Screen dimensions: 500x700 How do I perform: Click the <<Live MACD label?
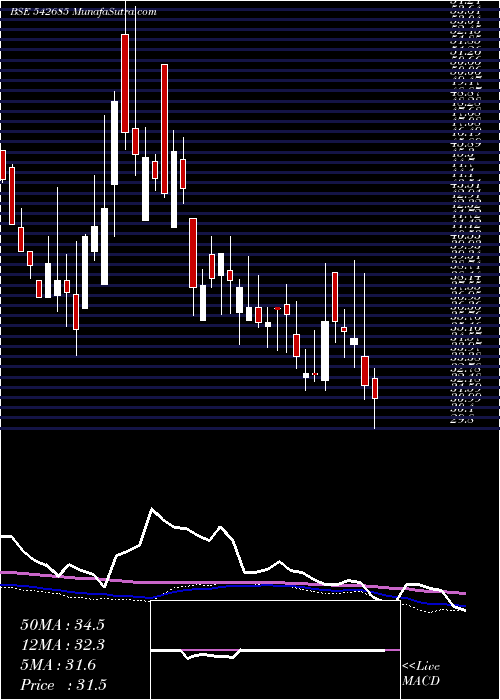click(x=421, y=674)
